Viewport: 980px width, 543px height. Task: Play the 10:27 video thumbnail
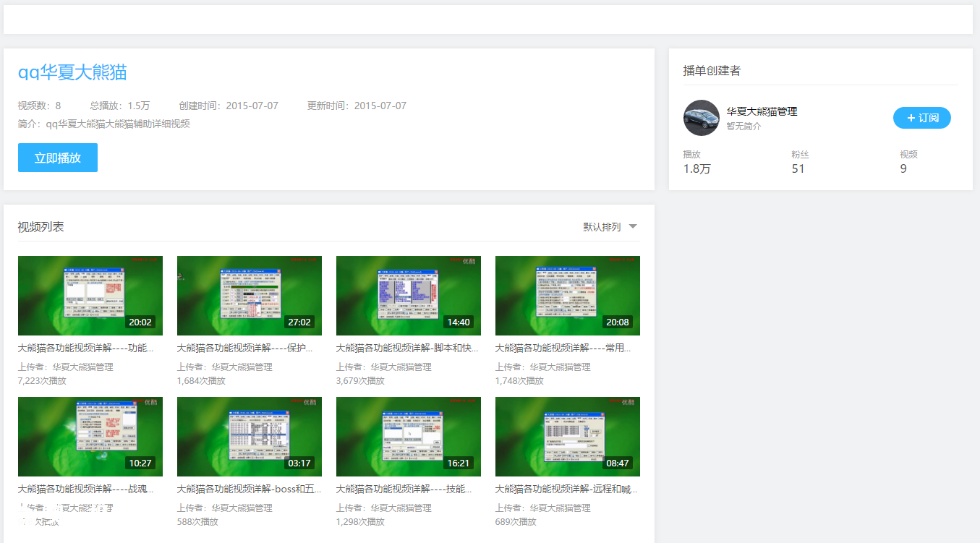(x=90, y=436)
